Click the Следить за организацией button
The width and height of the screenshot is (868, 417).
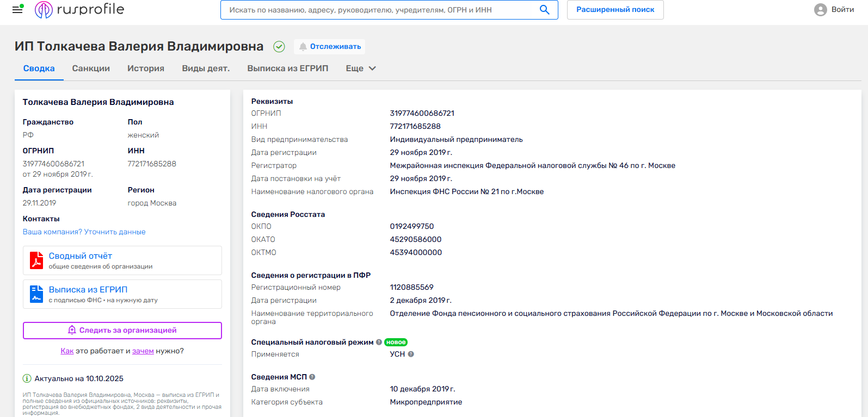click(122, 330)
